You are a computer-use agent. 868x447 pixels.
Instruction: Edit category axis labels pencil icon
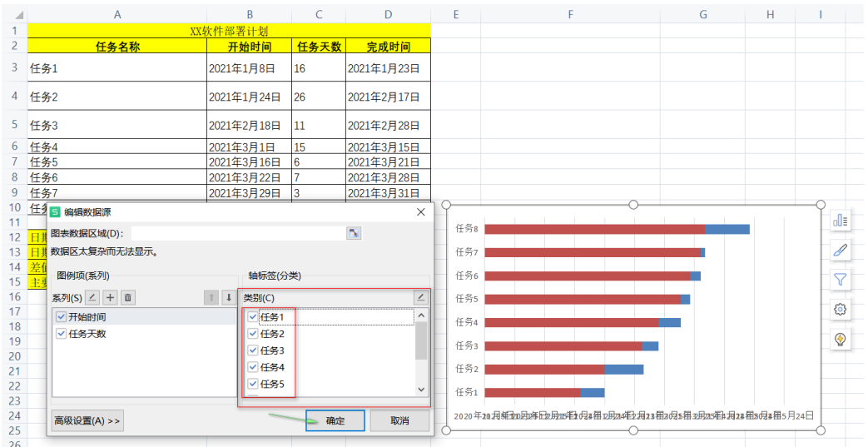[421, 297]
